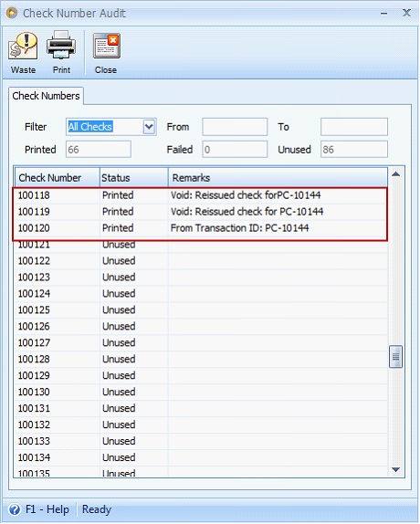Viewport: 420px width, 524px height.
Task: Select check number 100134
Action: pos(34,457)
